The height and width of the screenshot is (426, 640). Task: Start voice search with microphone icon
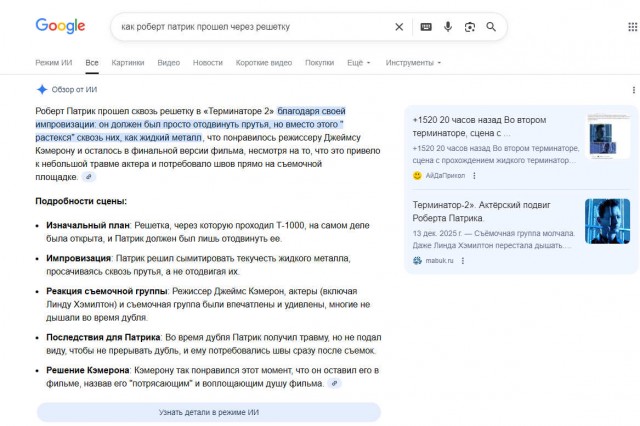click(x=448, y=27)
